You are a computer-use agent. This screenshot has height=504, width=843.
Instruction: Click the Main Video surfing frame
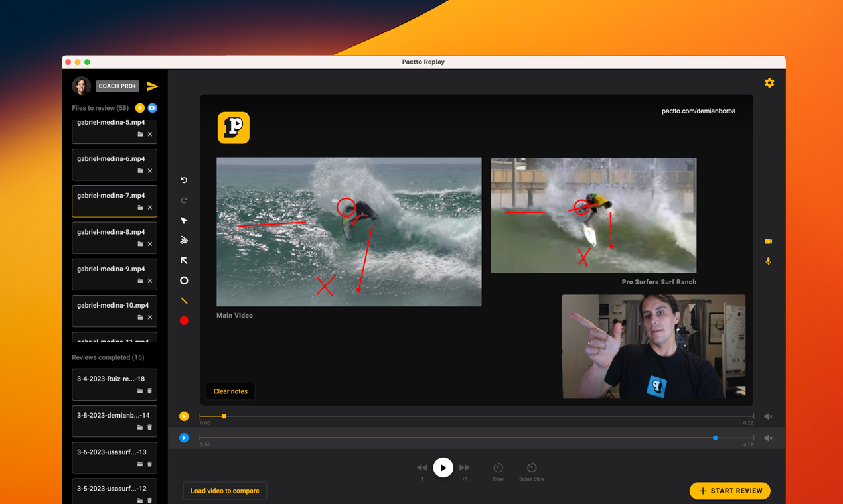(349, 232)
